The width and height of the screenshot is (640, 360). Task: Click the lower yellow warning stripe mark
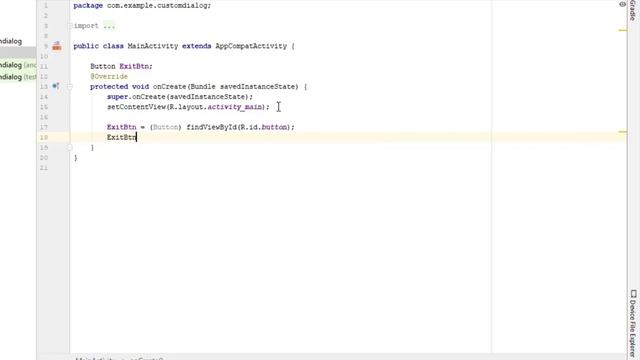point(622,132)
